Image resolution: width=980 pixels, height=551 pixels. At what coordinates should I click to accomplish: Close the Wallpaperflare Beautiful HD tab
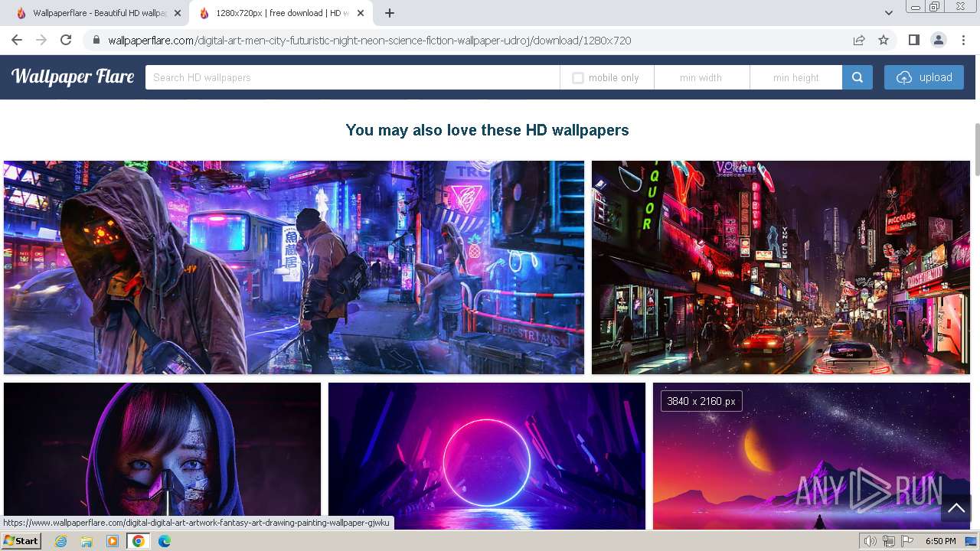(178, 13)
